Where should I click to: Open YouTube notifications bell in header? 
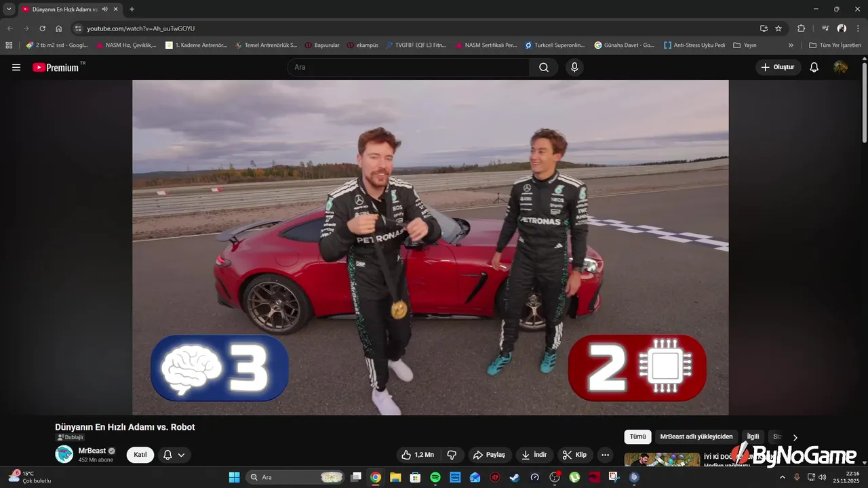coord(814,67)
